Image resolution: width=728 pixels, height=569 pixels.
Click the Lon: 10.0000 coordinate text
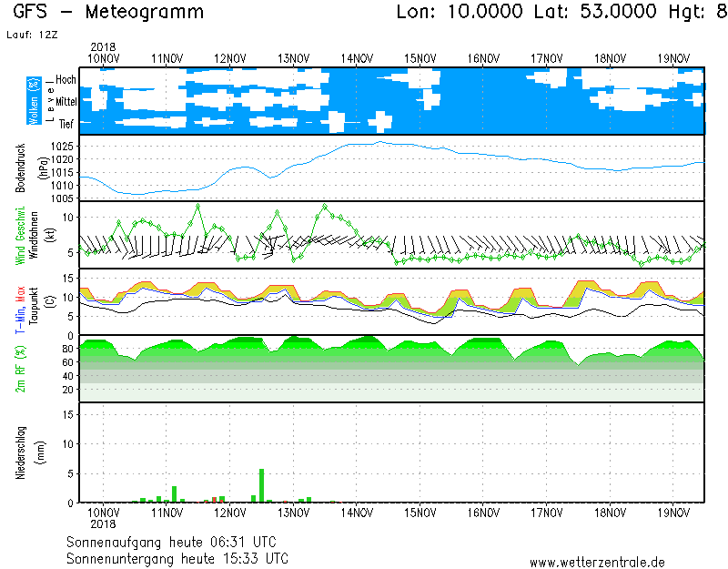click(x=460, y=13)
